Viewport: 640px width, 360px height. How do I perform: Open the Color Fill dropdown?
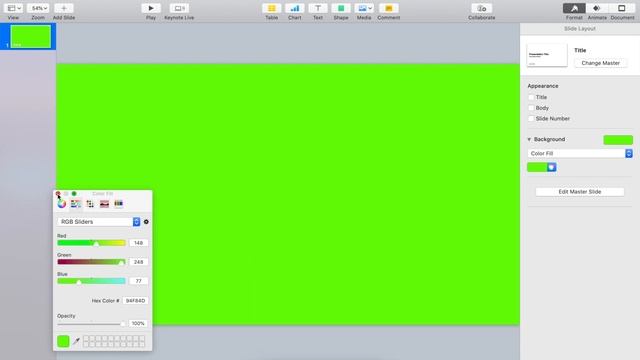point(580,153)
